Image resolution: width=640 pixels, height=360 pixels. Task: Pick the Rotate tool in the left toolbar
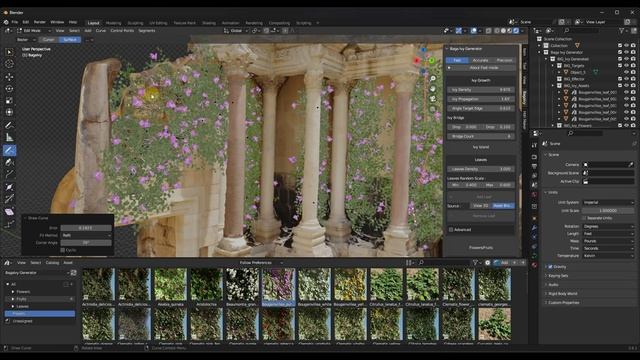tap(9, 89)
